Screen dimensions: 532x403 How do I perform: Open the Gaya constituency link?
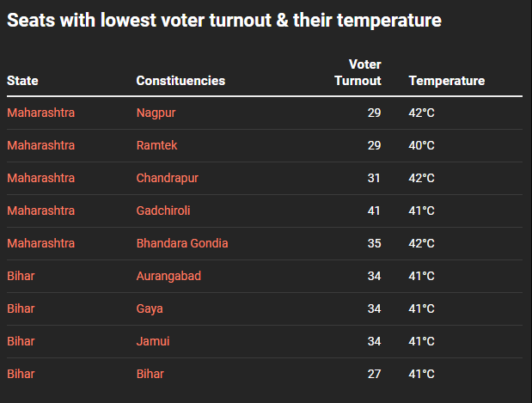[x=150, y=308]
